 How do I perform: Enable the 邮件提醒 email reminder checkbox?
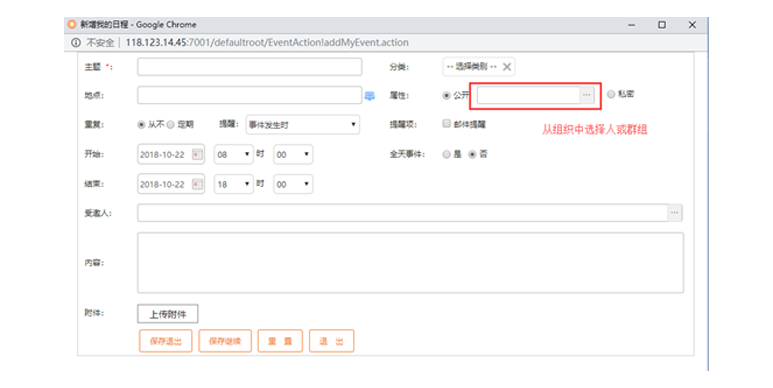tap(447, 124)
